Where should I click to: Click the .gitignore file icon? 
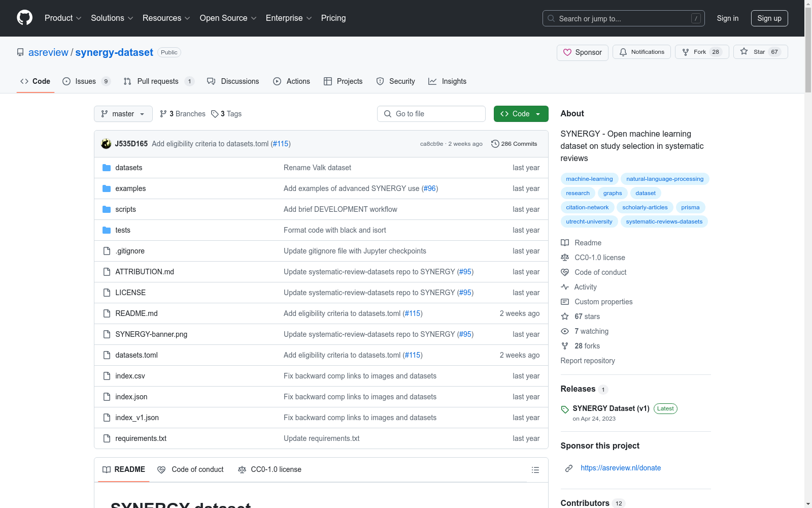(107, 251)
